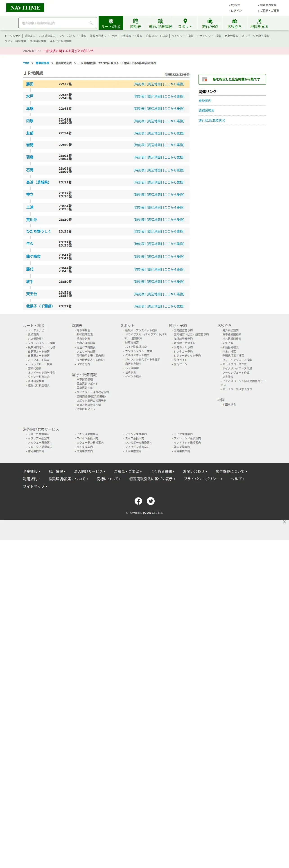Click the 駅を指定した広告掲載 banner button
This screenshot has width=289, height=868.
click(x=232, y=80)
